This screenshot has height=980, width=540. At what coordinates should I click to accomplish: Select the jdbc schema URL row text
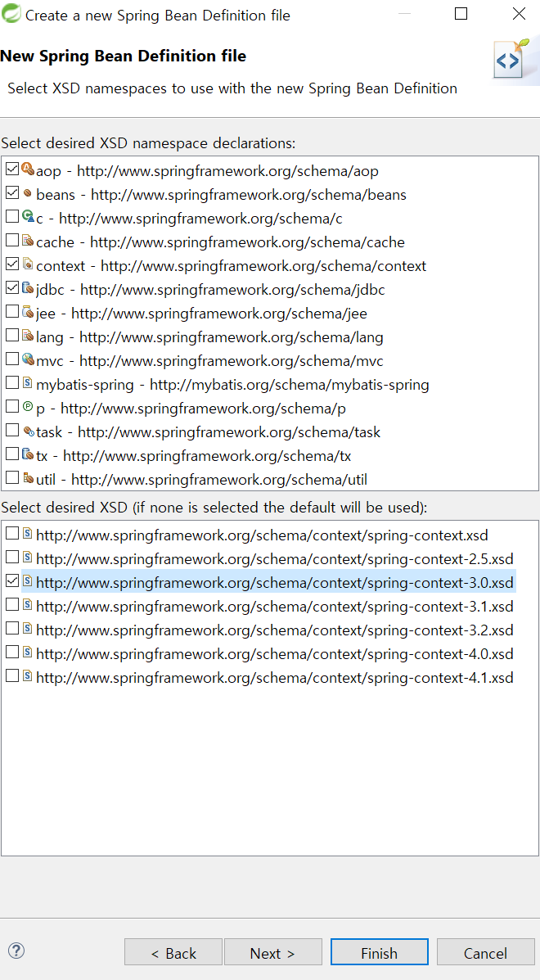coord(211,289)
